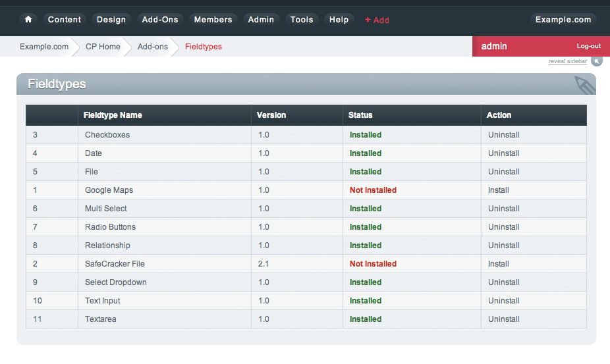Screen dimensions: 610x364
Task: Click the red + Add quick link
Action: [x=377, y=20]
